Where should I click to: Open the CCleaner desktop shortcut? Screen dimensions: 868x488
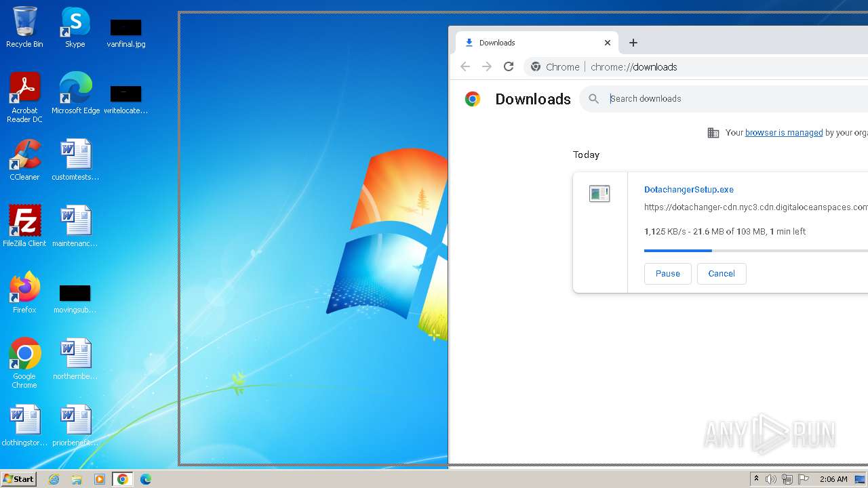tap(24, 161)
